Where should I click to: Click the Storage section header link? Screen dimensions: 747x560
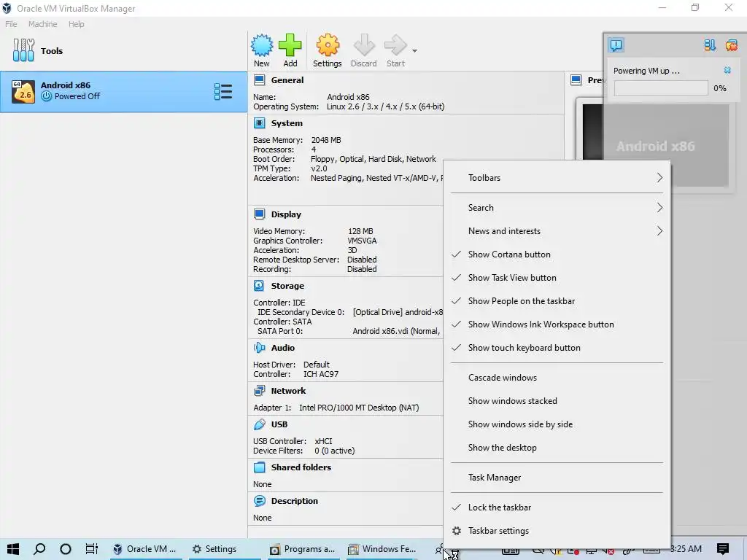click(287, 286)
